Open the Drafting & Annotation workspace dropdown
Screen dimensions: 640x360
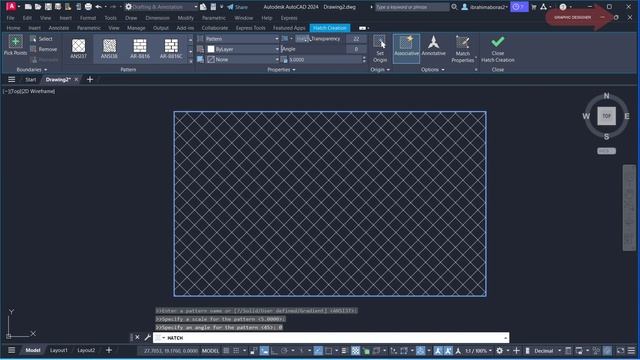[x=162, y=7]
